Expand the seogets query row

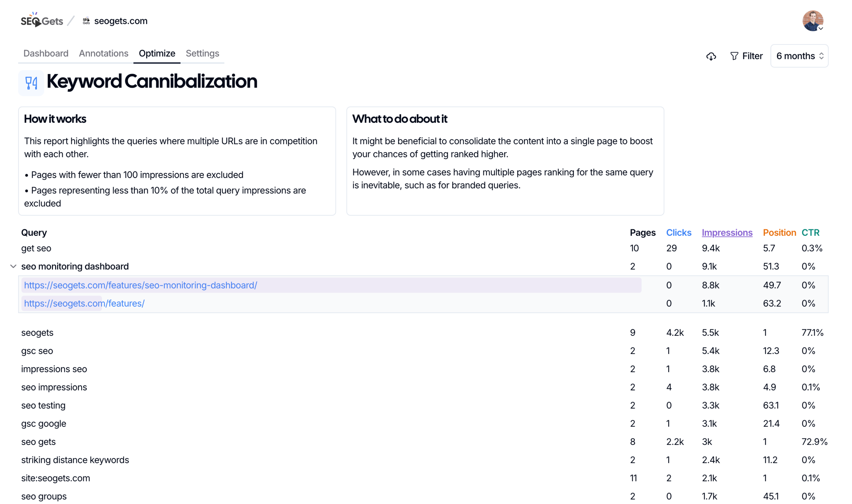point(37,333)
